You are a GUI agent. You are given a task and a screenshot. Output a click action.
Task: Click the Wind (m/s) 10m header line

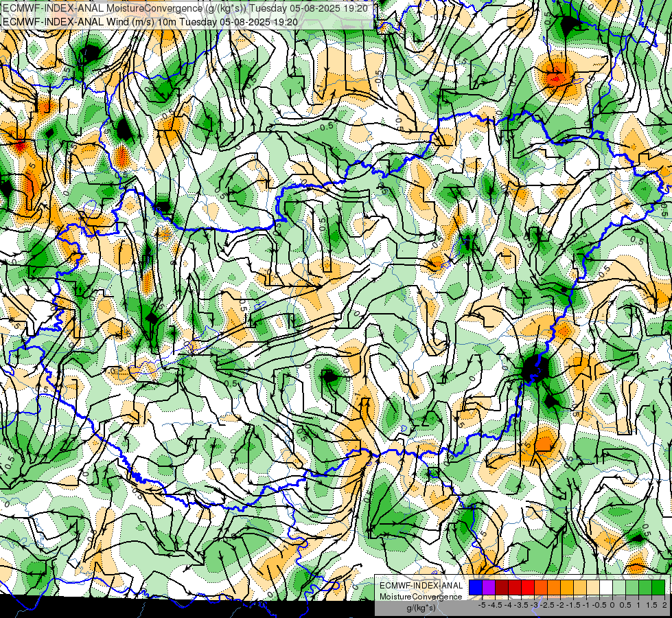(150, 21)
